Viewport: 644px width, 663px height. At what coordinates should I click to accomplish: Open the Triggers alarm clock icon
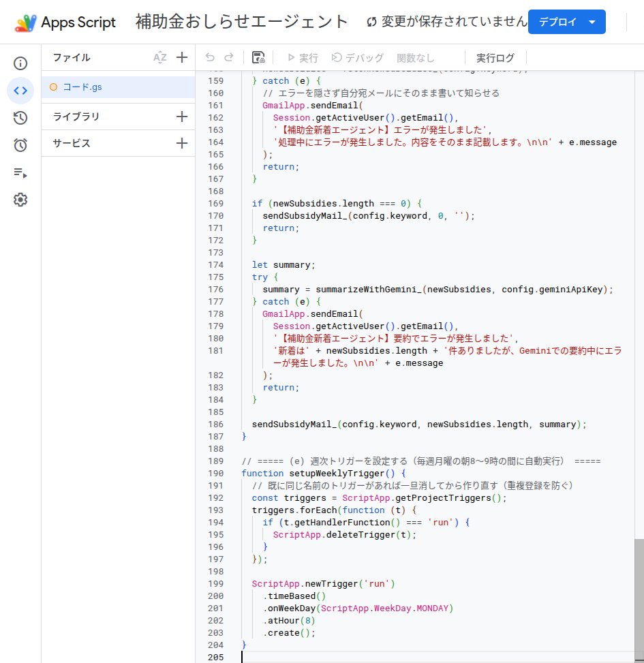[20, 145]
